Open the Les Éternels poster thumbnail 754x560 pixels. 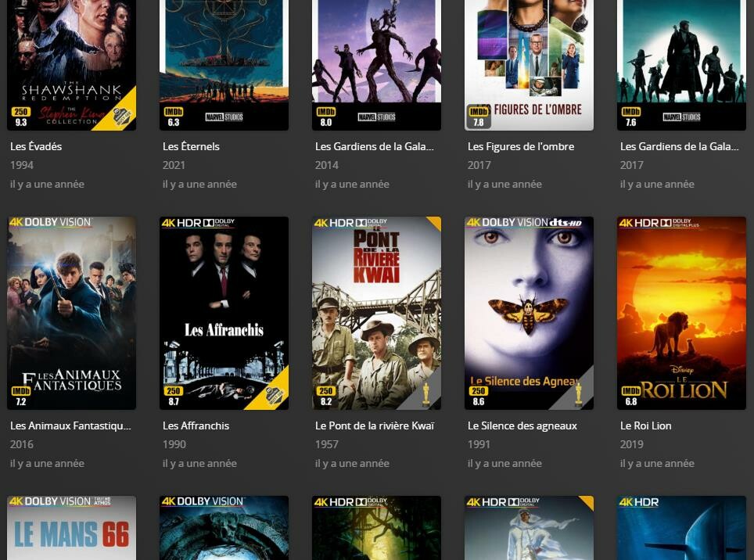coord(224,65)
